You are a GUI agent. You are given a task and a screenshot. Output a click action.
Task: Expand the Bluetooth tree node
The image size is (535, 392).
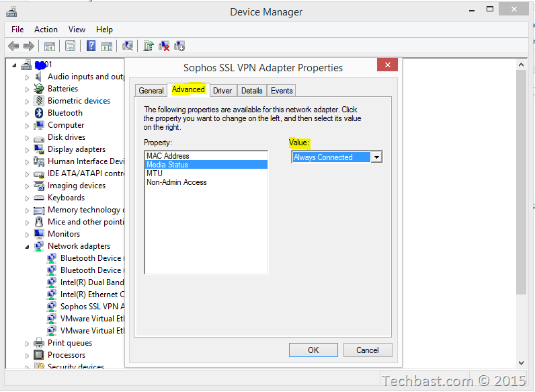point(27,114)
